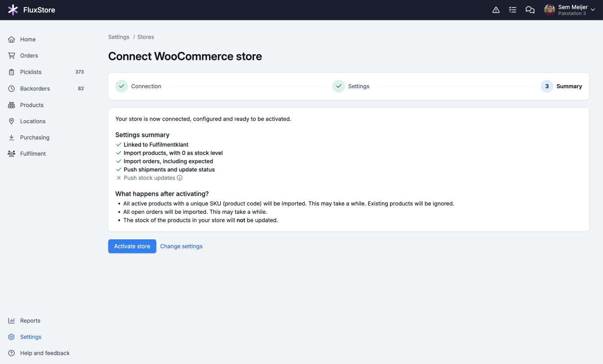Click the Home house icon in sidebar
The width and height of the screenshot is (603, 364).
tap(12, 40)
